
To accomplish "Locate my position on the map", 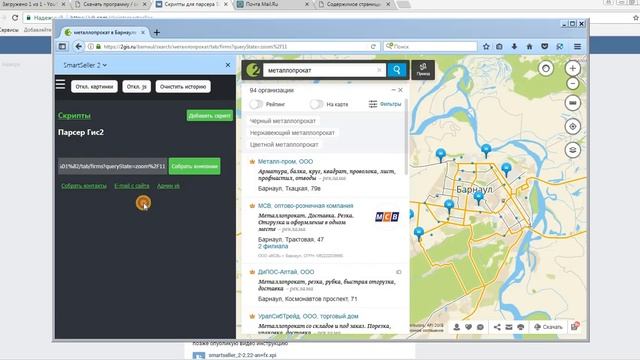I will tap(573, 127).
